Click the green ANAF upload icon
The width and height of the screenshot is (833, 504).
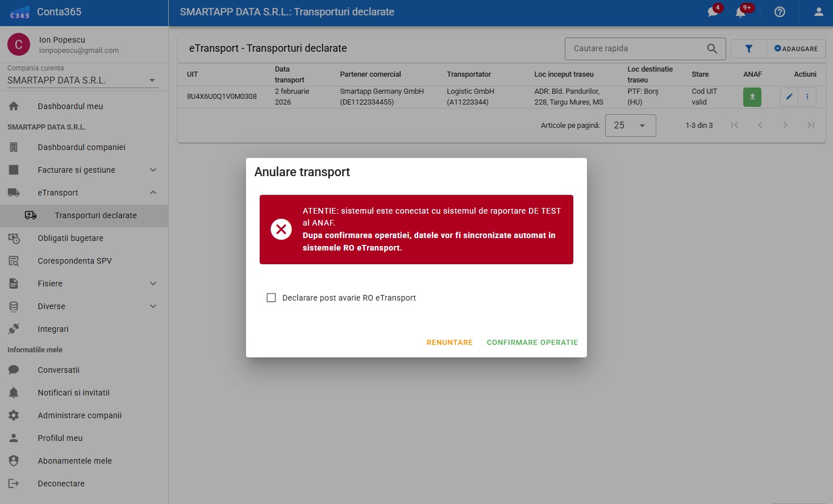(x=752, y=97)
